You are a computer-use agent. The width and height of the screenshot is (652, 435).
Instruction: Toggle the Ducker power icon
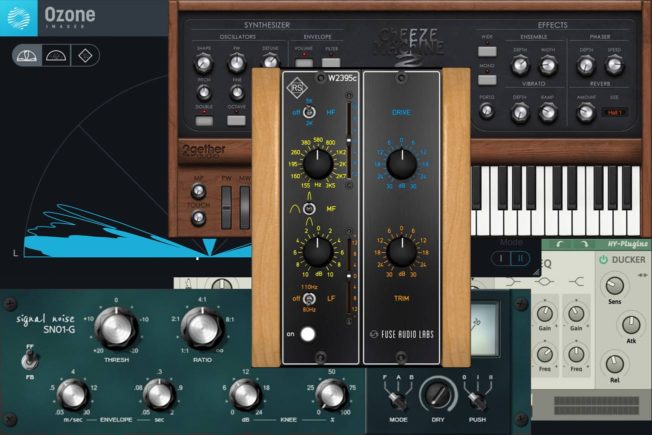click(x=603, y=260)
